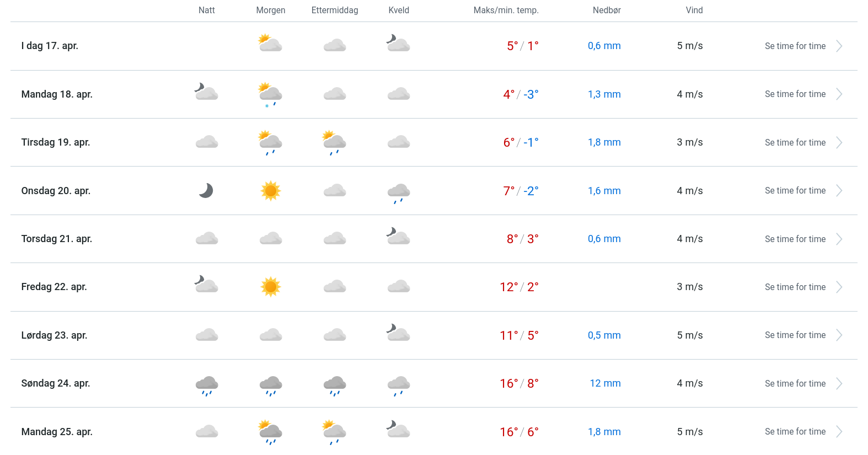Screen dimensions: 868x455
Task: Click the sunny morning icon for Onsdag 20. apr.
Action: 270,191
